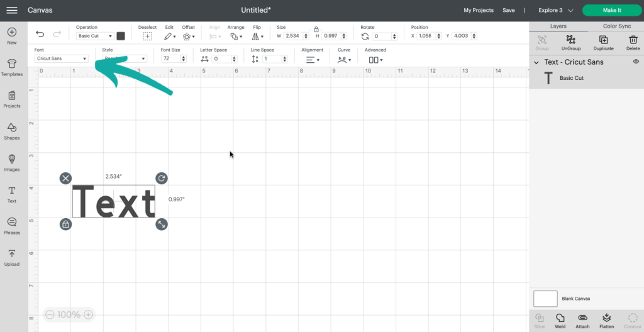Open the Style dropdown

click(x=125, y=58)
